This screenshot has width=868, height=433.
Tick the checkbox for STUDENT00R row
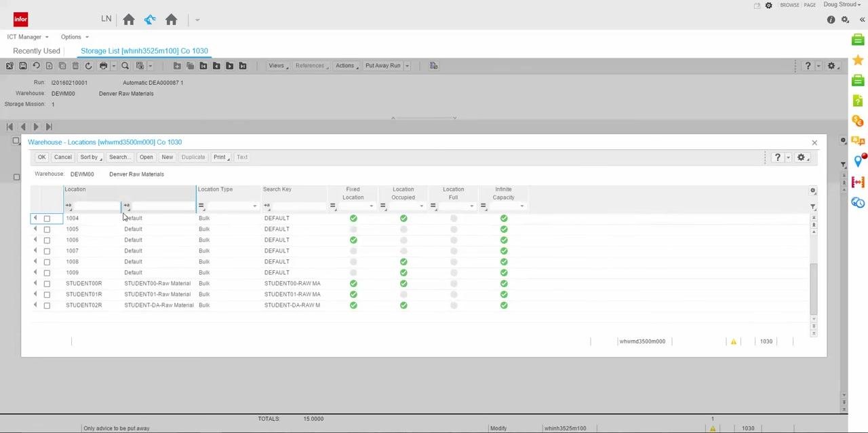point(47,284)
